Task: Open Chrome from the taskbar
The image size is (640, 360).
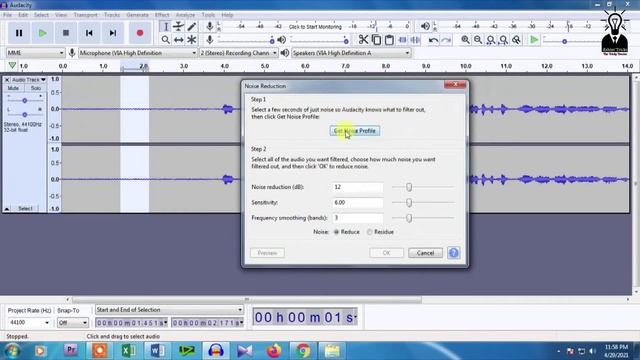Action: point(303,351)
